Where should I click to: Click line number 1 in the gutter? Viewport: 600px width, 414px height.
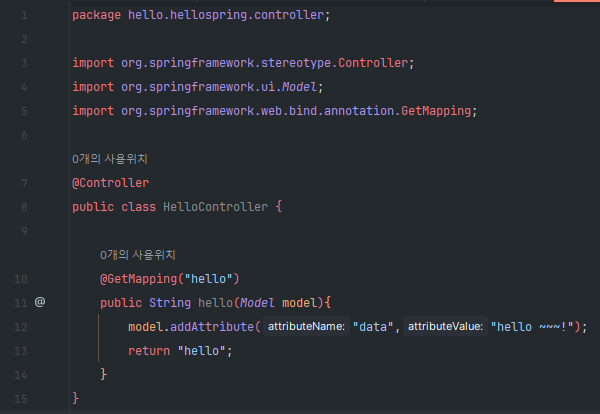point(24,15)
